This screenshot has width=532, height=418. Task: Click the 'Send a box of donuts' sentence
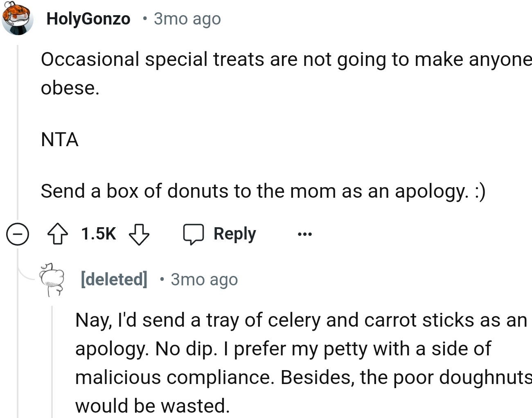point(263,191)
